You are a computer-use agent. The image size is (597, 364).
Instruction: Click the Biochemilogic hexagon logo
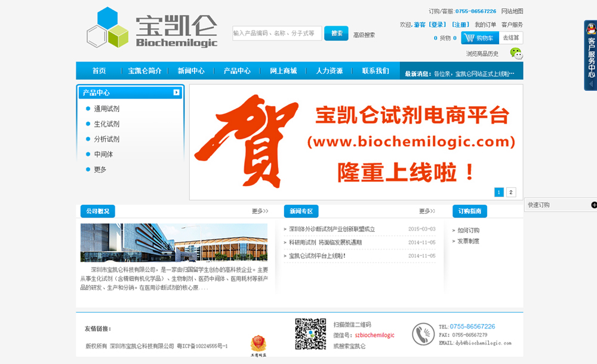pos(107,28)
